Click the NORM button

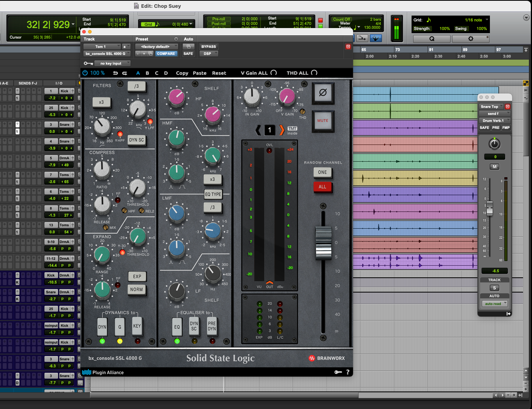pos(137,290)
